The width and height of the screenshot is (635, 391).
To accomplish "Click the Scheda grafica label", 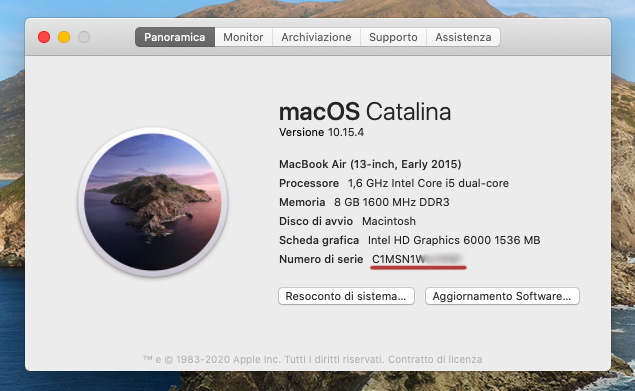I will (x=319, y=240).
